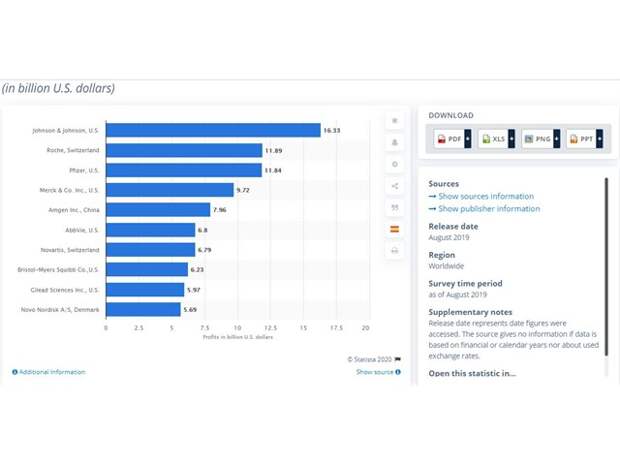Click the info panel vertical scrollbar
620x465 pixels.
[x=606, y=268]
